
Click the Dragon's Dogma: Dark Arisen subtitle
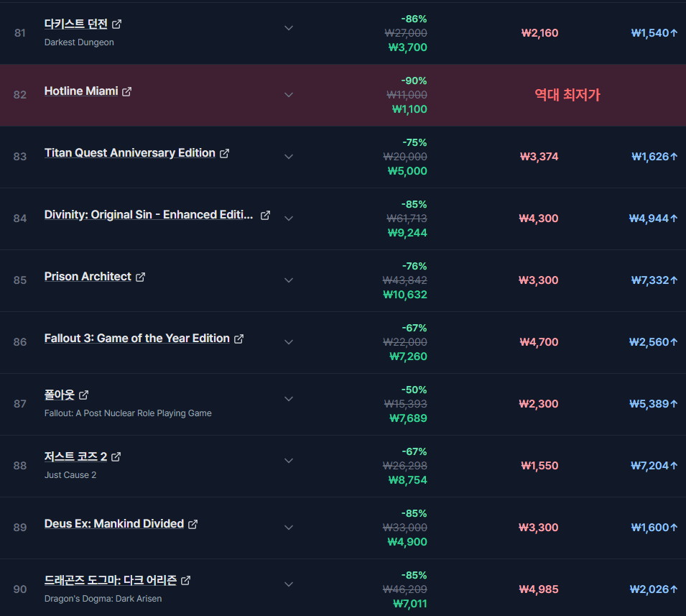(x=103, y=599)
